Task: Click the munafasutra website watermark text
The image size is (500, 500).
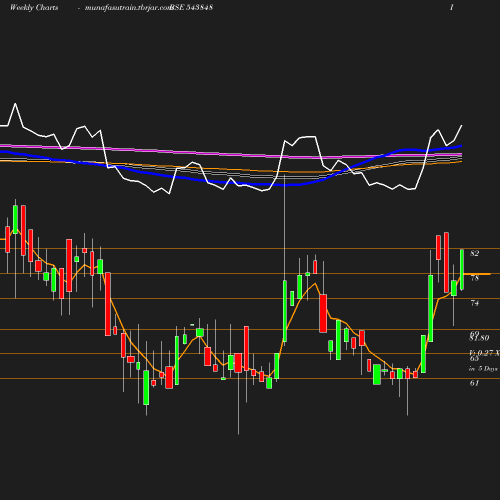Action: (128, 8)
